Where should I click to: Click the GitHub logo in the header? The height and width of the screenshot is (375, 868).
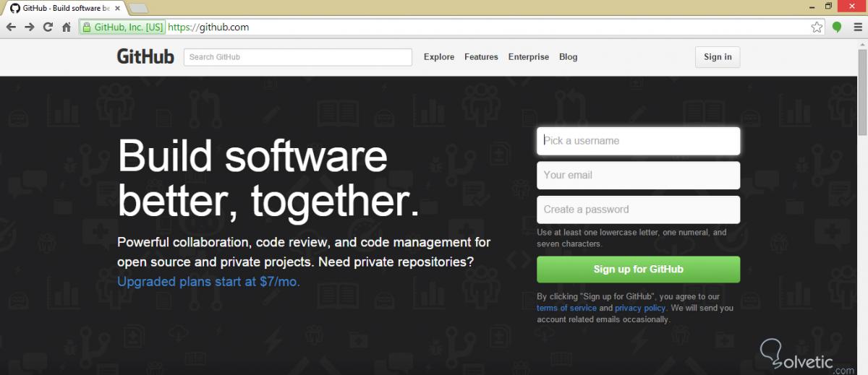click(145, 56)
